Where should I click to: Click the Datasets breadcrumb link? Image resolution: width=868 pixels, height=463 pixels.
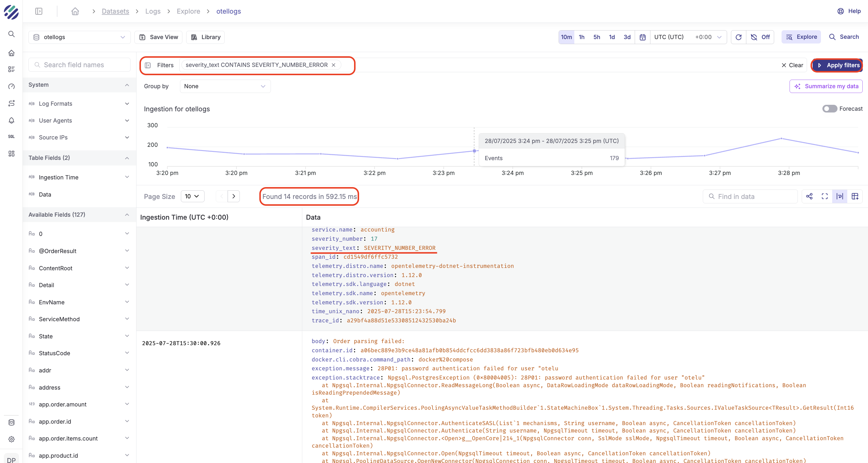tap(115, 12)
